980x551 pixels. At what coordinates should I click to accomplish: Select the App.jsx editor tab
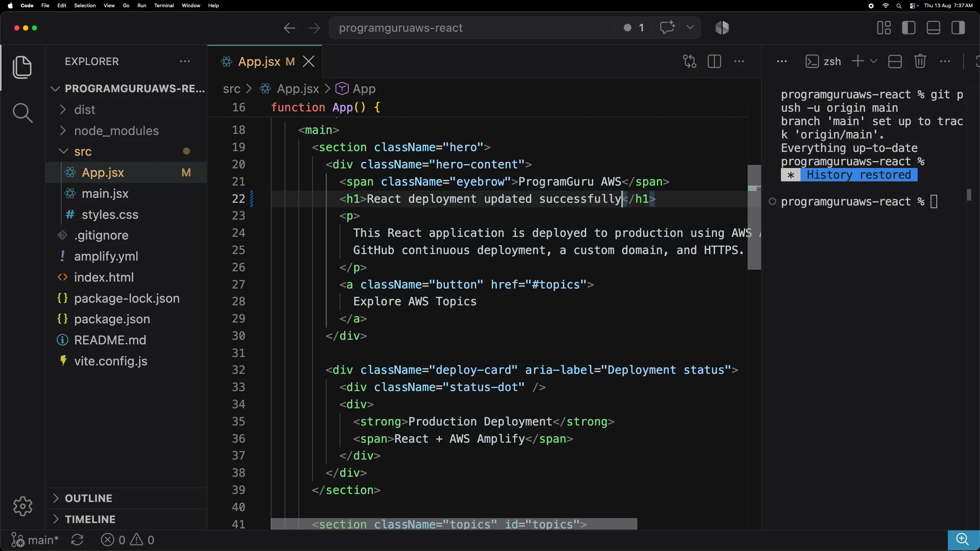tap(265, 62)
